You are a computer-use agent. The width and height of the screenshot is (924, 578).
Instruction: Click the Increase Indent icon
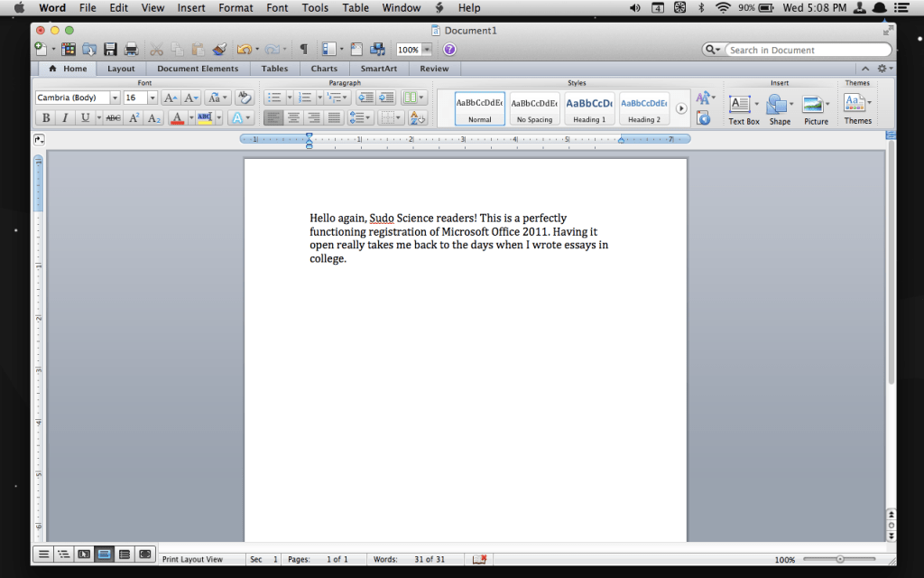point(386,98)
